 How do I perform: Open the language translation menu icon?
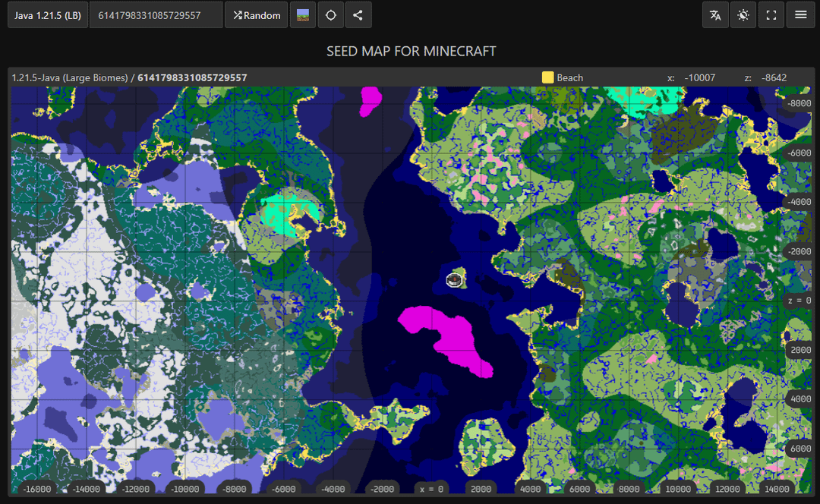715,15
